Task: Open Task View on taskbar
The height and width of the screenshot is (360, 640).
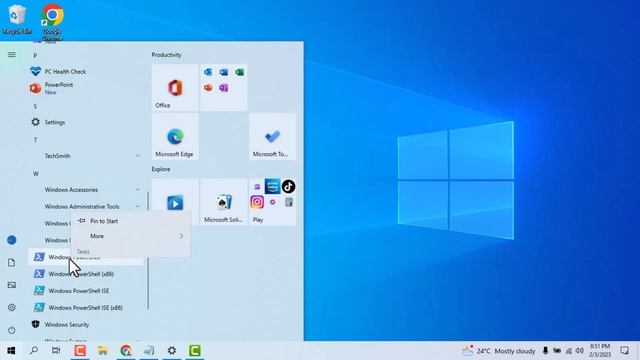Action: (x=56, y=351)
